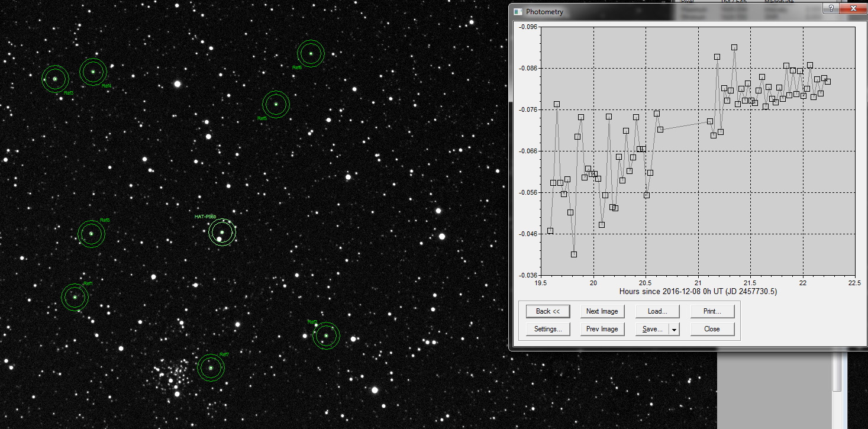Image resolution: width=868 pixels, height=429 pixels.
Task: Click the Ref3 reference star aperture
Action: (55, 79)
